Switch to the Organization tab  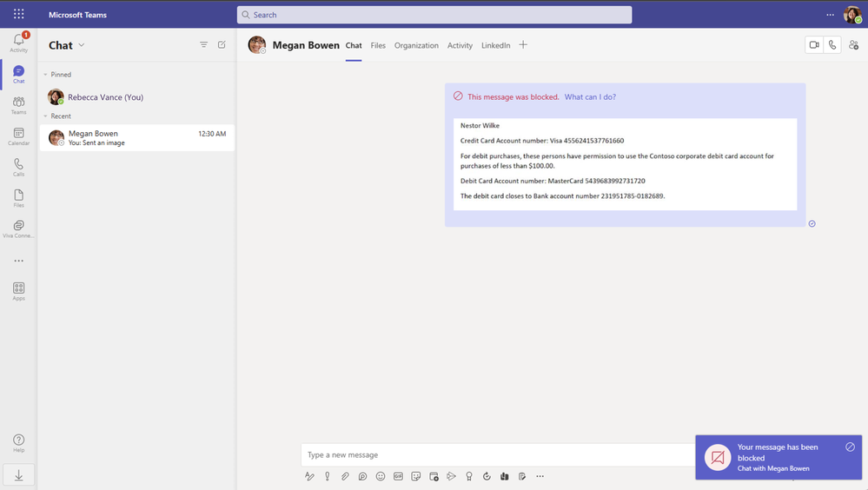[x=416, y=45]
